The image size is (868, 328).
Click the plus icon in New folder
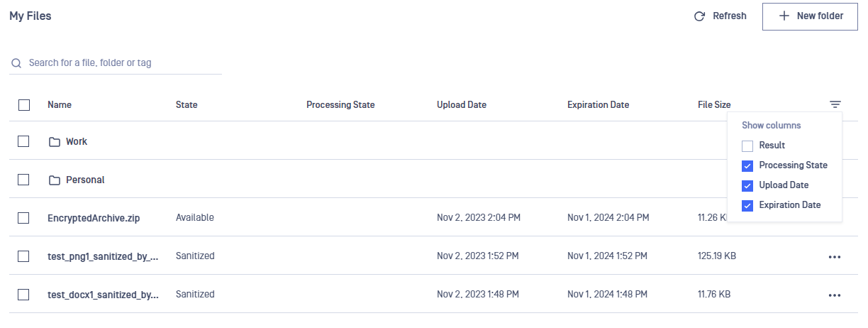[x=784, y=16]
